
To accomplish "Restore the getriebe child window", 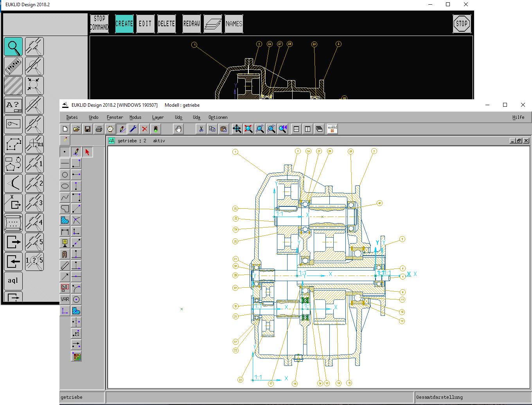I will 519,141.
